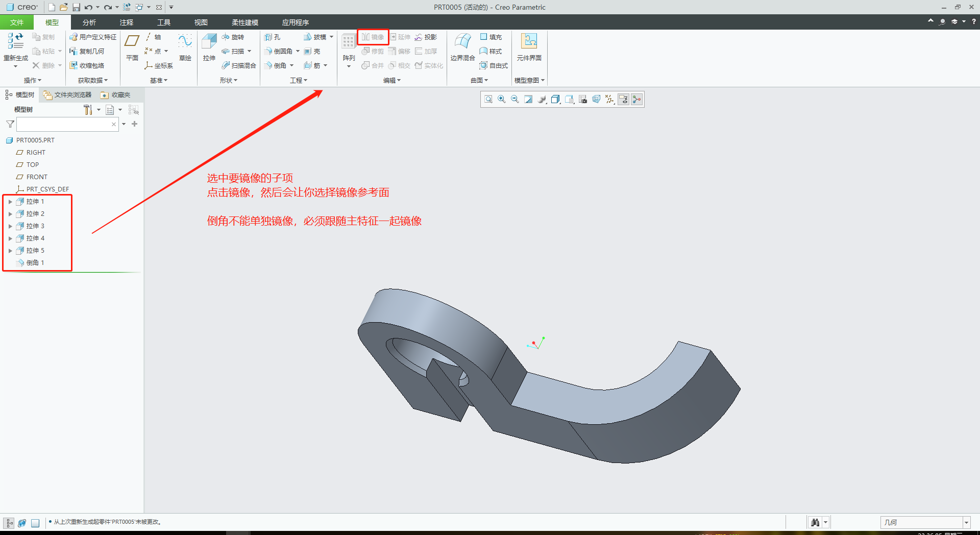Pick the Swept Blend (扫描混合) tool
980x535 pixels.
(x=239, y=65)
